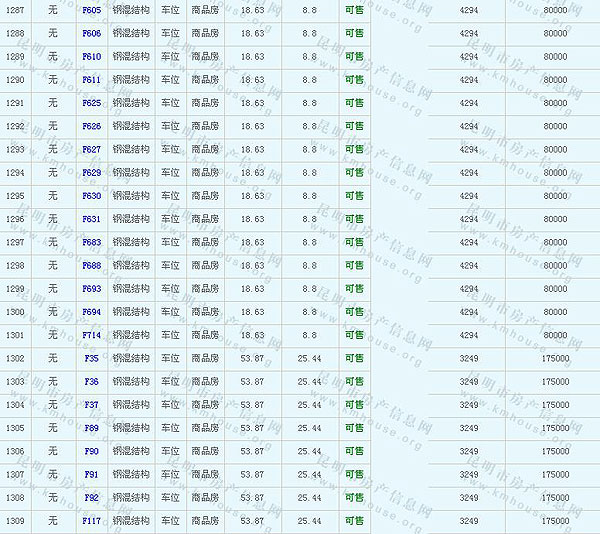
Task: Click row number 1295 cell
Action: click(15, 196)
